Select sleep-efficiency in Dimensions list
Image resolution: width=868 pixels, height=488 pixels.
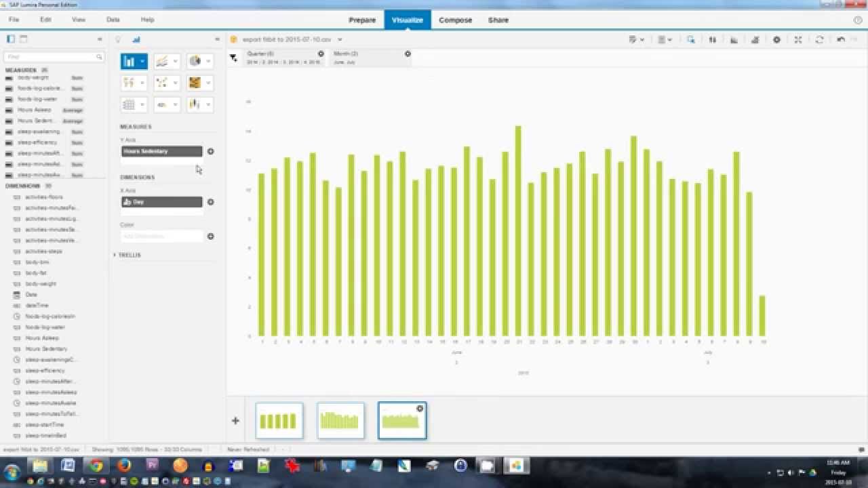(x=45, y=371)
